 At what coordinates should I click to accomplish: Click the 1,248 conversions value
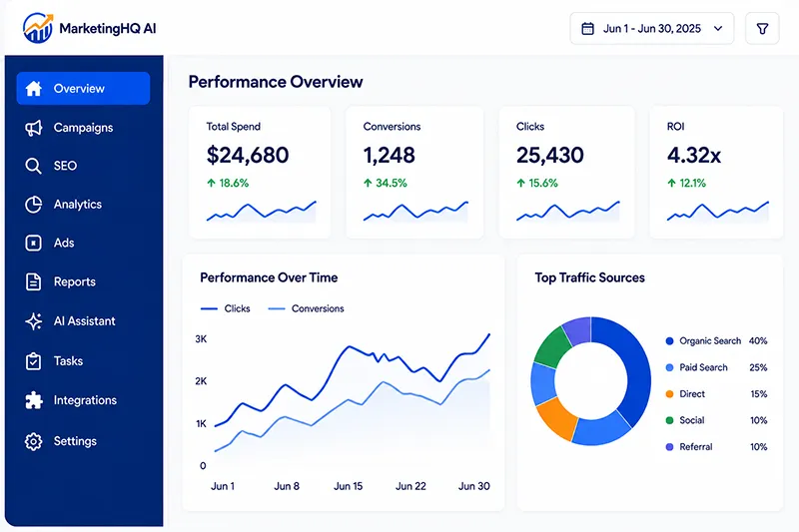coord(390,155)
